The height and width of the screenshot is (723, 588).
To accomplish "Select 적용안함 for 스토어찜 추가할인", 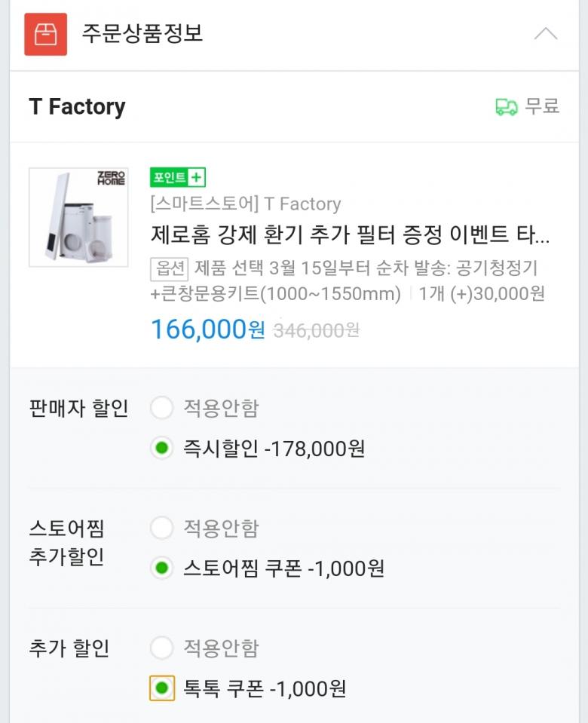I will 162,528.
